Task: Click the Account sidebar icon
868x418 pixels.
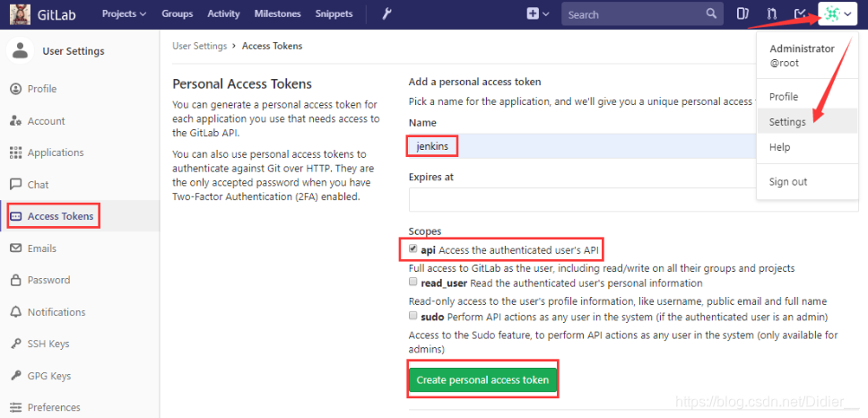Action: (16, 121)
